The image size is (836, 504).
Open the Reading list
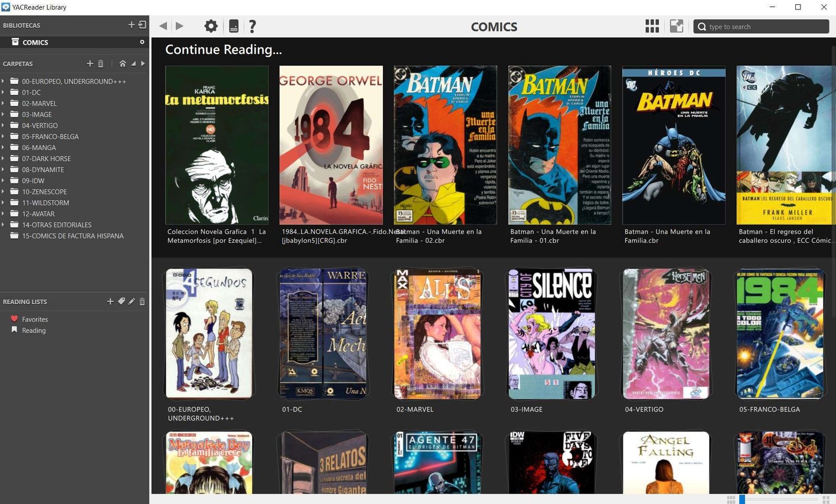pos(33,330)
